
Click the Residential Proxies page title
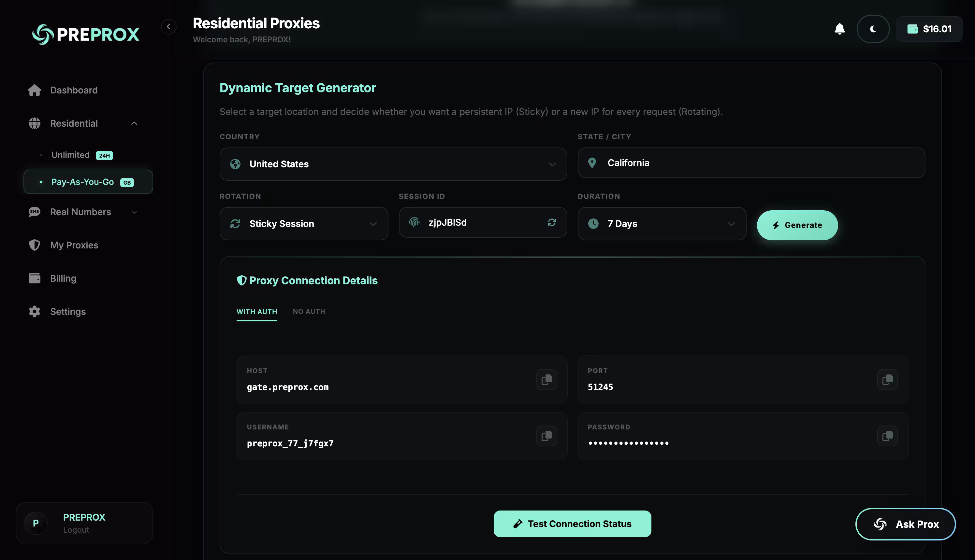coord(256,23)
